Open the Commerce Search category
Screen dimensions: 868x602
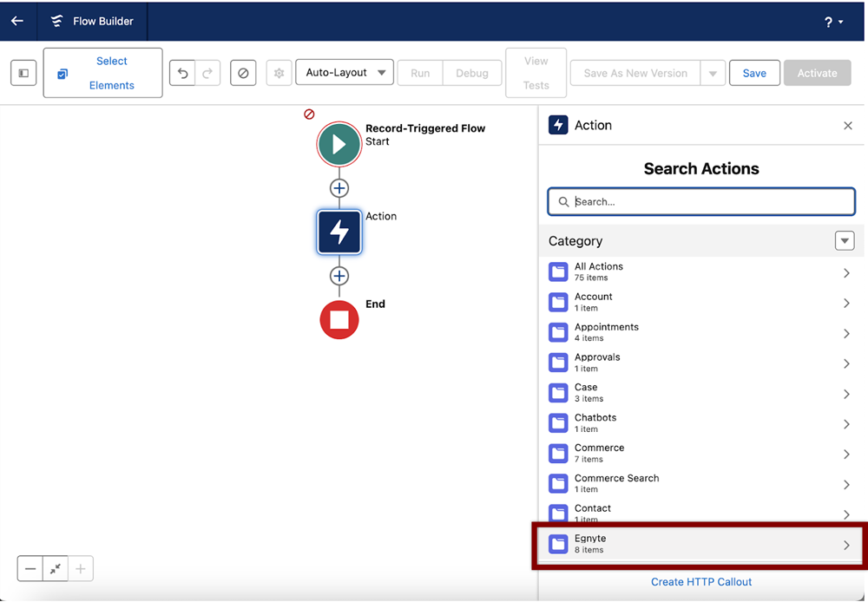[701, 484]
